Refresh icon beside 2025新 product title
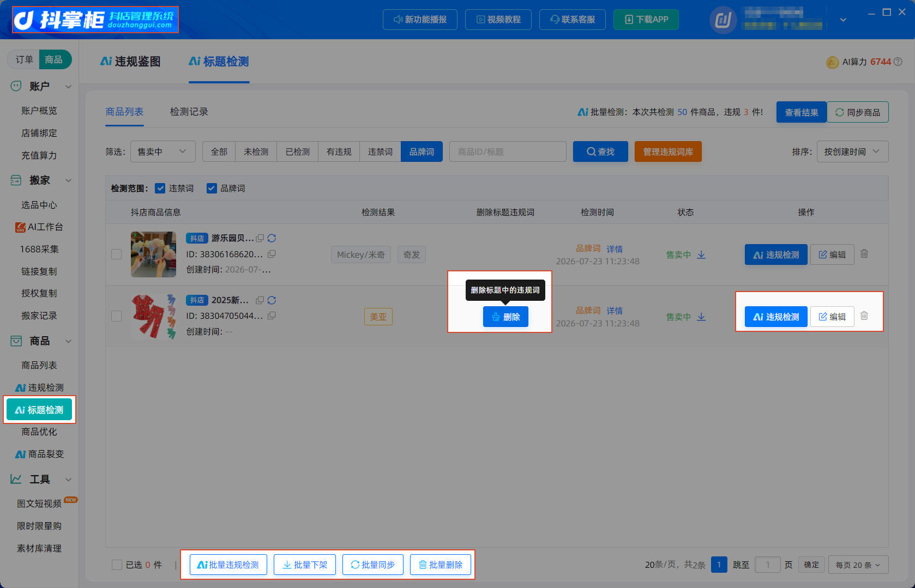 click(272, 300)
